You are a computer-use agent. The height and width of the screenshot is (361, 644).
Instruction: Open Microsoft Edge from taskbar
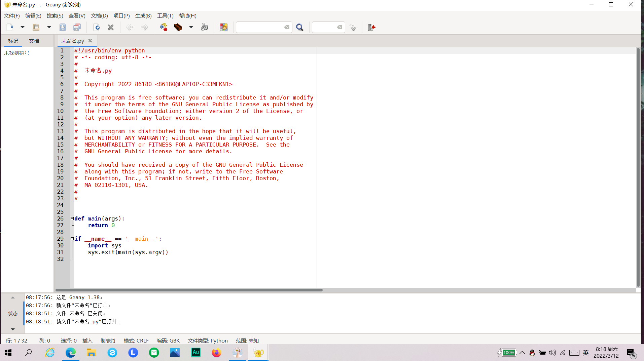(x=71, y=353)
